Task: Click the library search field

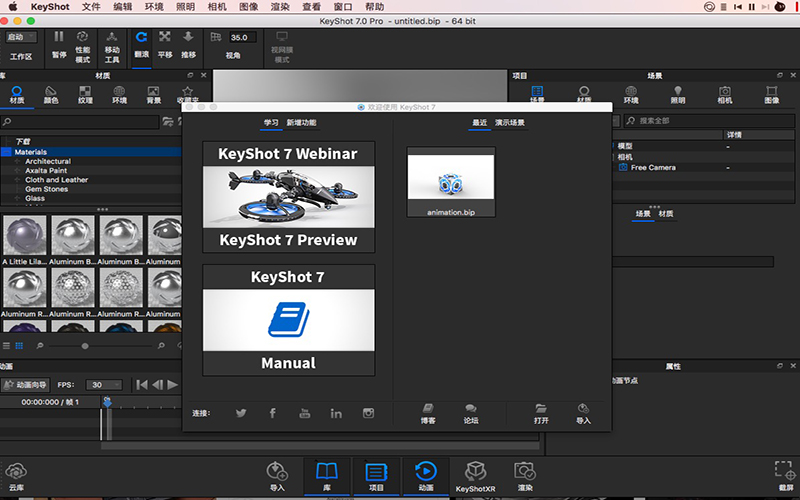Action: [x=80, y=121]
